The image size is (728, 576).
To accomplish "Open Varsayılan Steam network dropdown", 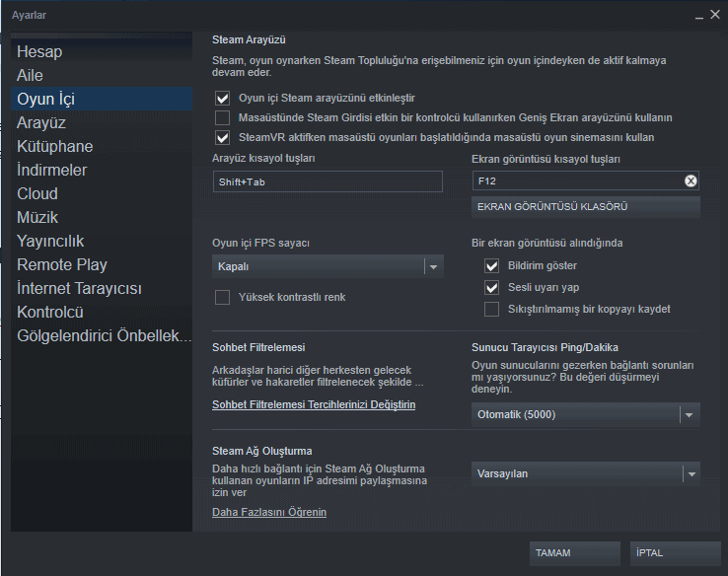I will 587,473.
